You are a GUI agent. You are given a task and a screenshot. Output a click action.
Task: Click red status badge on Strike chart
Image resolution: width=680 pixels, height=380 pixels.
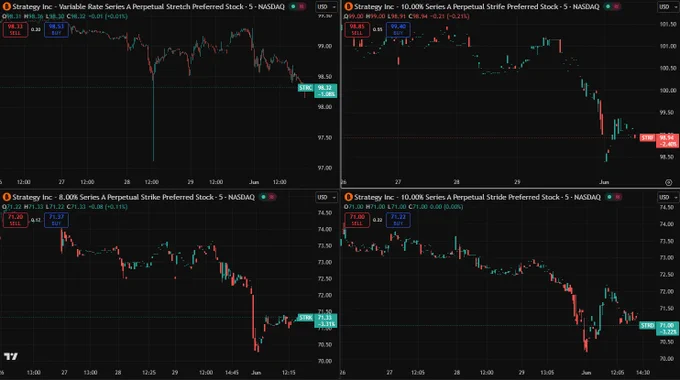pos(271,197)
